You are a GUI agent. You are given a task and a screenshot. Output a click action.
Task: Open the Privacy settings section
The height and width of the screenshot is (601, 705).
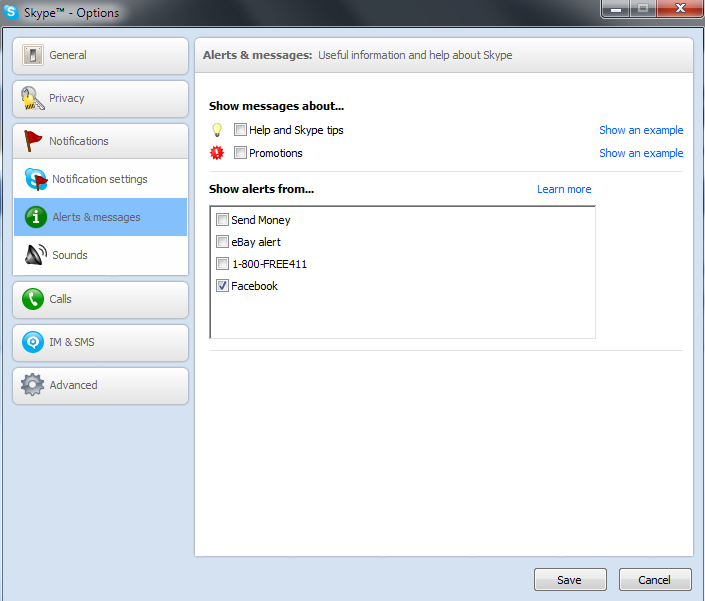[100, 99]
